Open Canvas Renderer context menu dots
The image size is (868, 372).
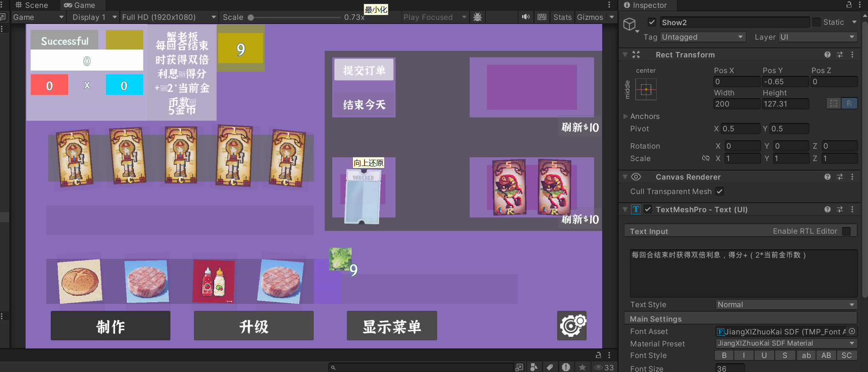[x=852, y=177]
